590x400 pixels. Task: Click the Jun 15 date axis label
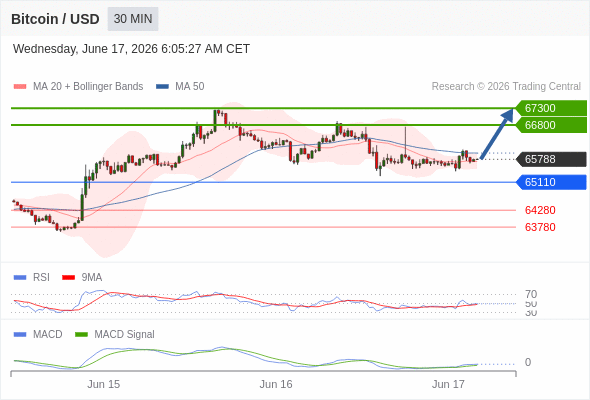(x=103, y=384)
